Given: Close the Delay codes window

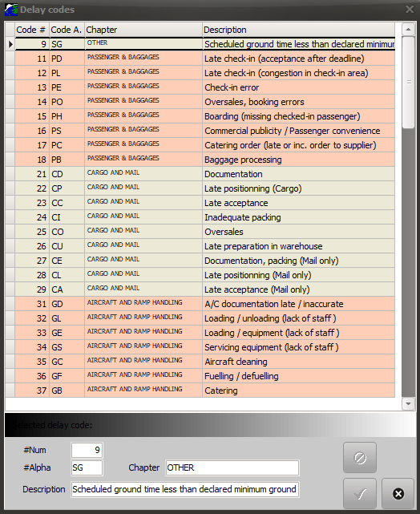Looking at the screenshot, I should 410,9.
